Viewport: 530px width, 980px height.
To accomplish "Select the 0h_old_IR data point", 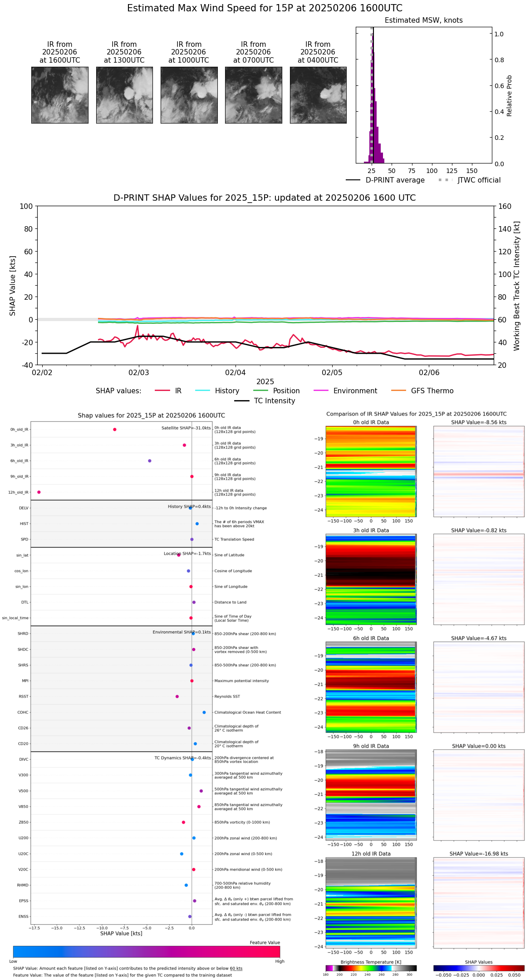I will [115, 429].
